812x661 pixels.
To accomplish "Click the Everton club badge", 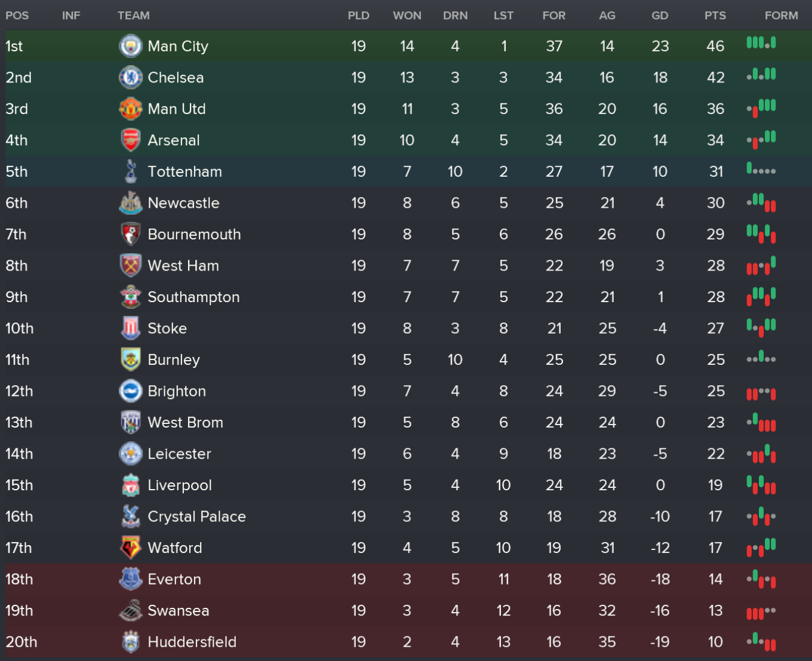I will pos(130,579).
